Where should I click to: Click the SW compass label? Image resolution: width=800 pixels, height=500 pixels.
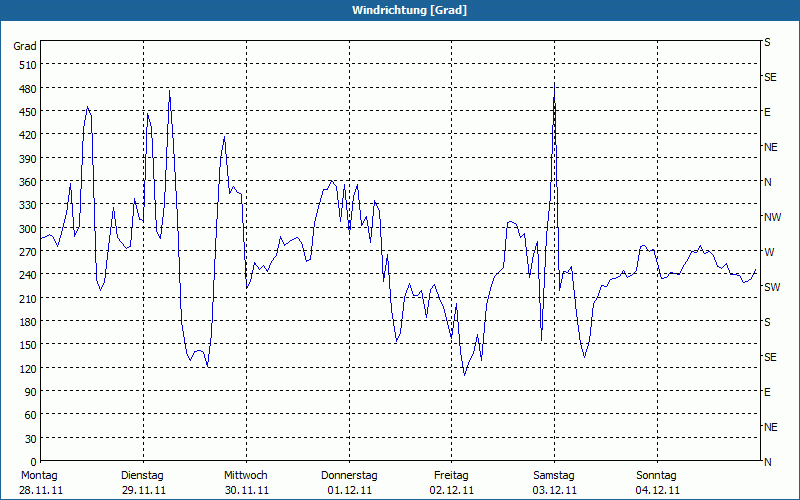pos(772,287)
